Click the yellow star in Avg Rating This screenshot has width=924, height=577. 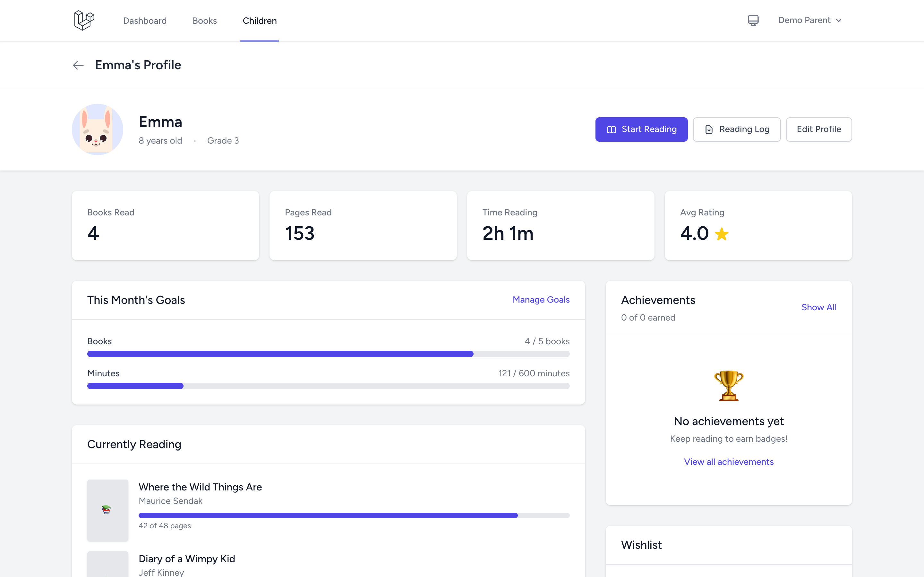(721, 234)
